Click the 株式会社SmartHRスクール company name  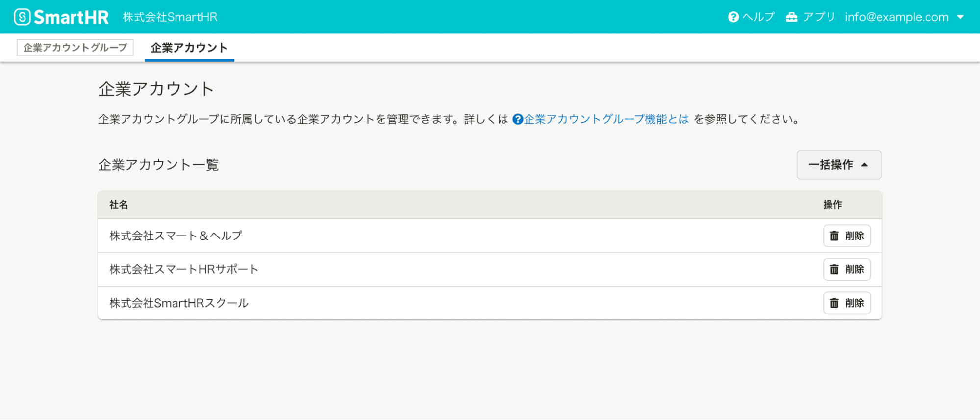pyautogui.click(x=179, y=303)
